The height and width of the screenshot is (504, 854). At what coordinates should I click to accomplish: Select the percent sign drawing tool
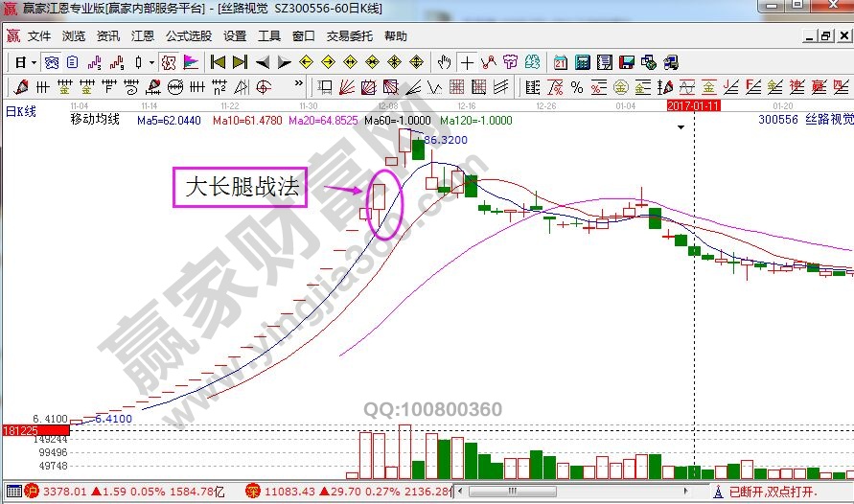[x=576, y=87]
